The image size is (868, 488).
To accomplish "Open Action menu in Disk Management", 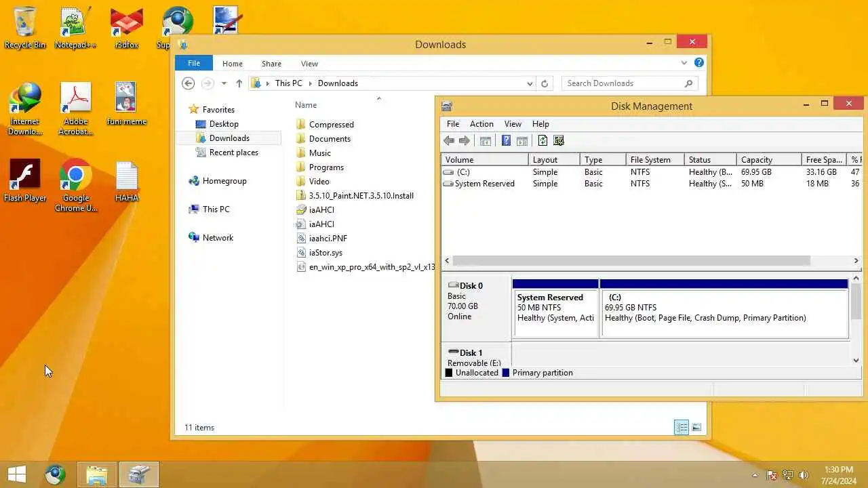I will click(481, 124).
